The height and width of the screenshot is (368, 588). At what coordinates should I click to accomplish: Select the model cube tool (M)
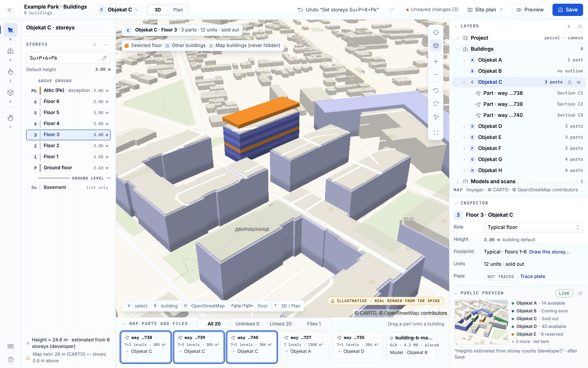(10, 93)
